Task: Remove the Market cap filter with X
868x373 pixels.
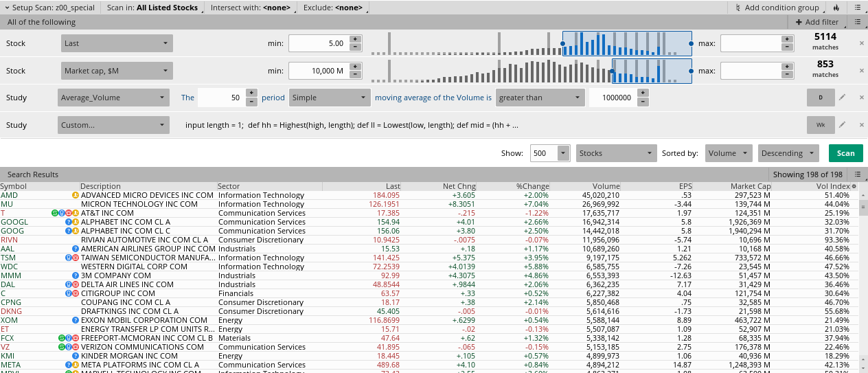Action: [862, 70]
